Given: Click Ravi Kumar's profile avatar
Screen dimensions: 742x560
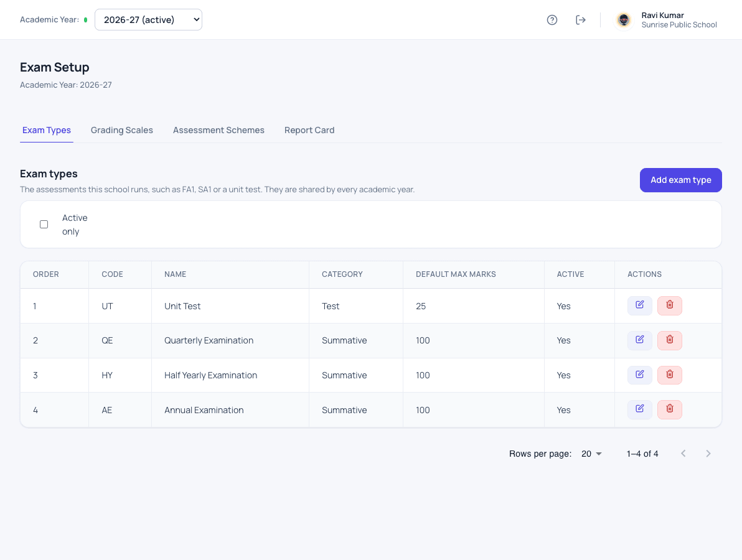Looking at the screenshot, I should (624, 20).
